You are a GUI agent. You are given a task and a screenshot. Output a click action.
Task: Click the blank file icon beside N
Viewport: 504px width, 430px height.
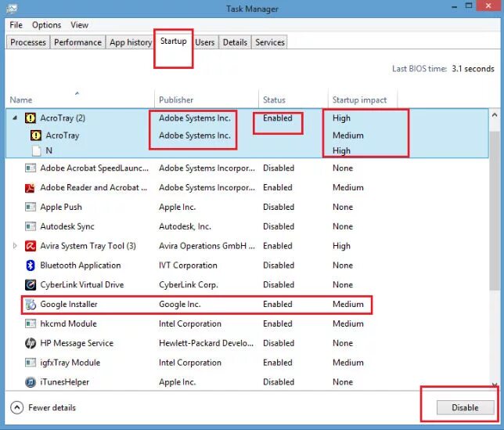click(36, 150)
